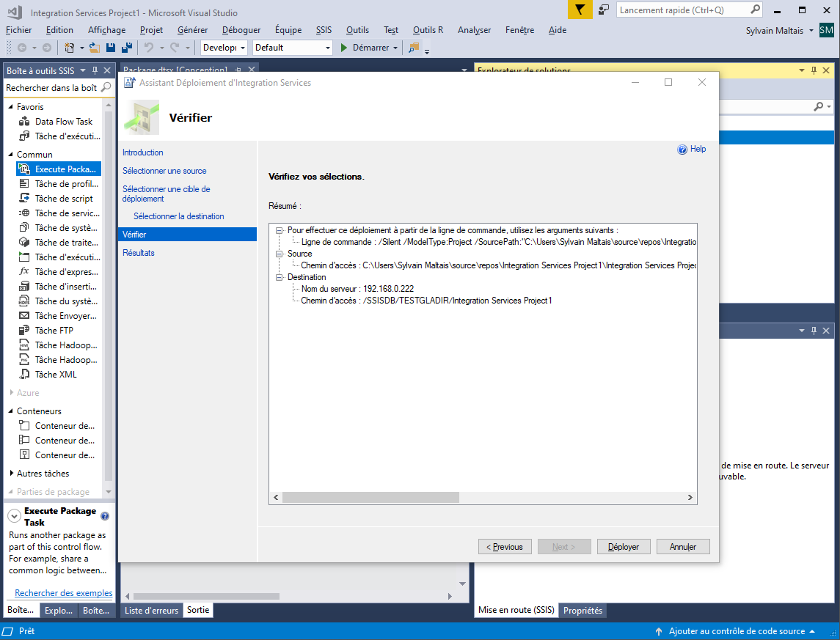Click the Annuler button
Viewport: 840px width, 640px height.
[x=683, y=546]
